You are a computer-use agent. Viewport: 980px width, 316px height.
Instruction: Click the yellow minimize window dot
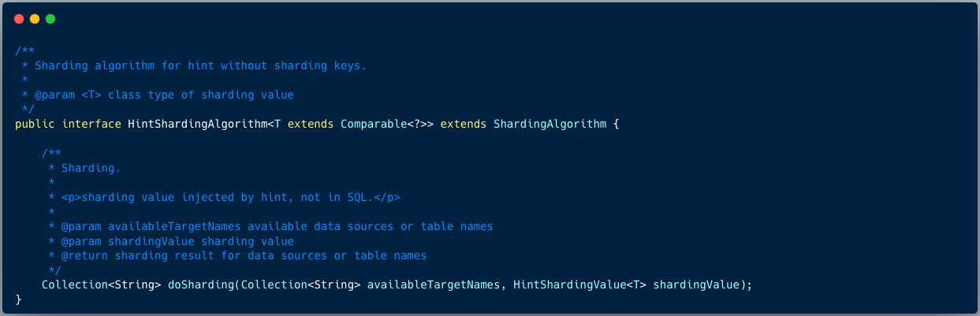(x=35, y=19)
